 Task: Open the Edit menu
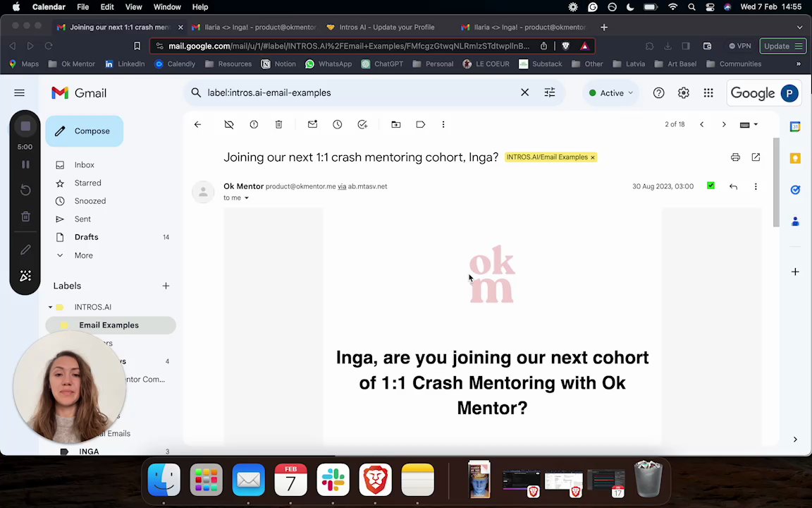click(x=107, y=7)
